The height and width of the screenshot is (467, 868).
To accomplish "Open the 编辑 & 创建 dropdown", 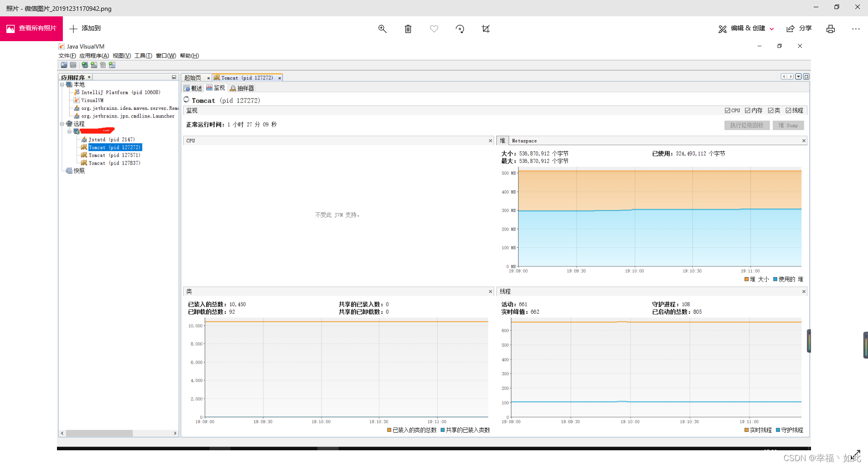I will pyautogui.click(x=746, y=28).
